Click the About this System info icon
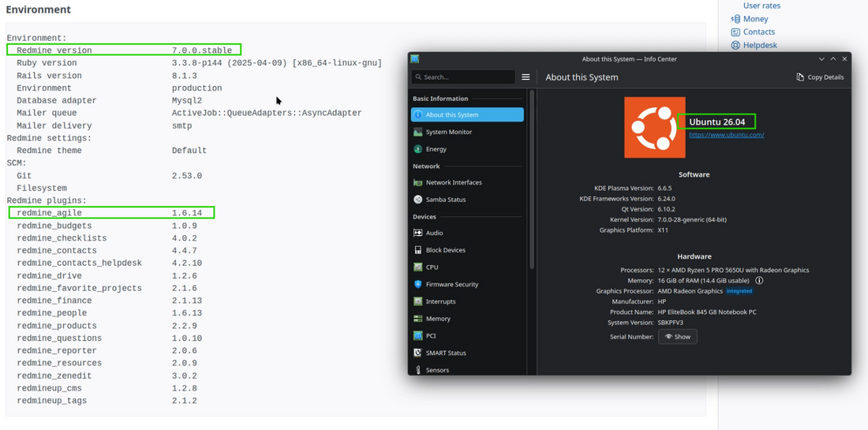868x430 pixels. [x=418, y=114]
